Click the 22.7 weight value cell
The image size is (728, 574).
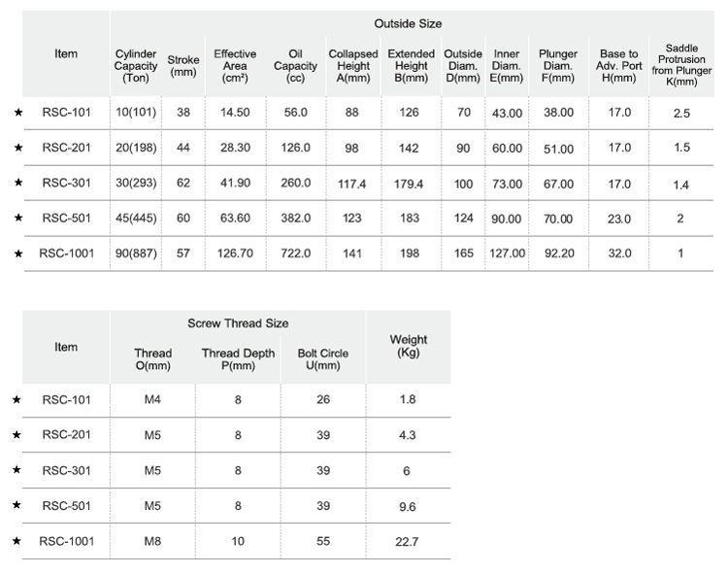tap(409, 541)
